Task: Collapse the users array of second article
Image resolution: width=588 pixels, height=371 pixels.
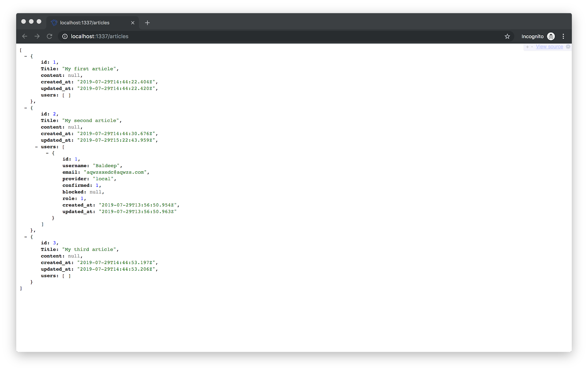Action: pos(36,147)
